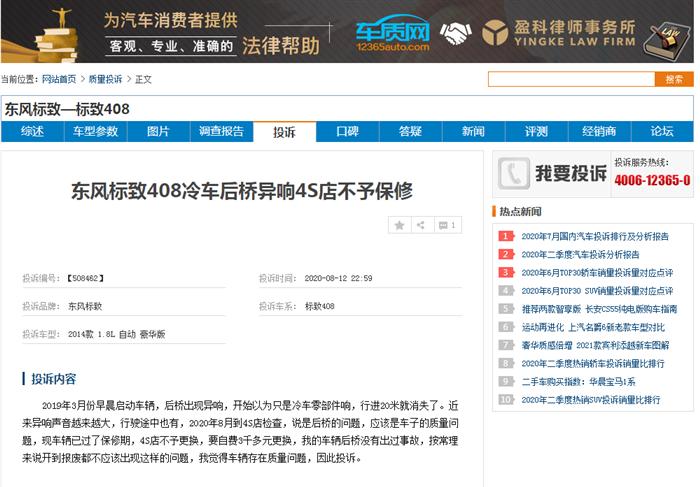Open 2020年二季度热销轿车投诉销量比排行 link

592,363
